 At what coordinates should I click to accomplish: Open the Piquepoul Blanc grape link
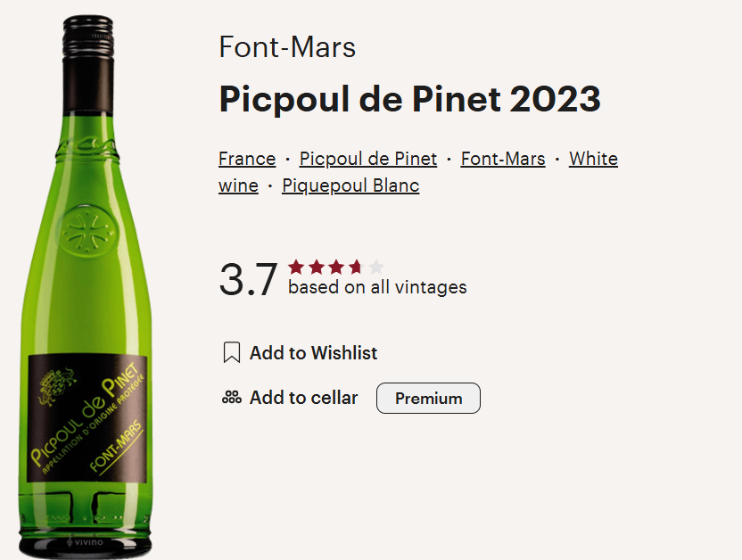click(350, 185)
